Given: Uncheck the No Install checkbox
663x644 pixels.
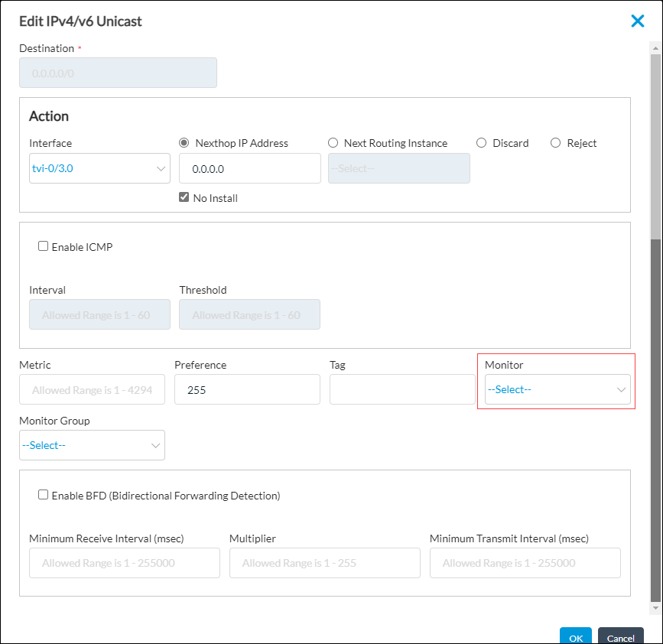Looking at the screenshot, I should pyautogui.click(x=184, y=197).
